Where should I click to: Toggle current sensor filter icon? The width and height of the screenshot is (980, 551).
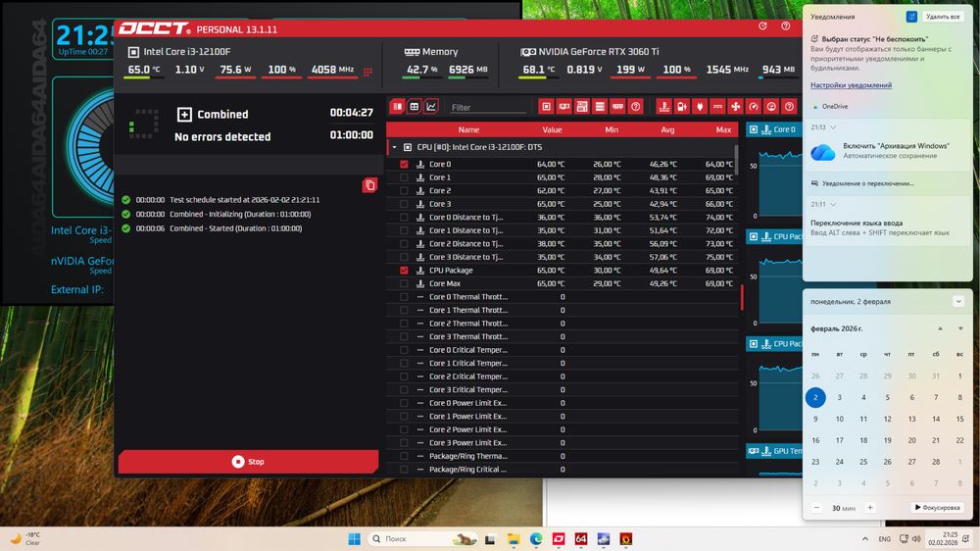(717, 107)
